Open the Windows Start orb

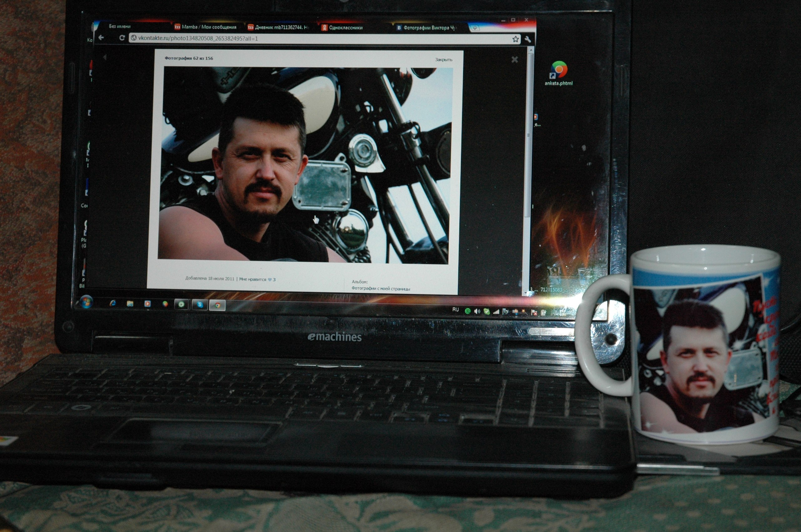tap(86, 302)
